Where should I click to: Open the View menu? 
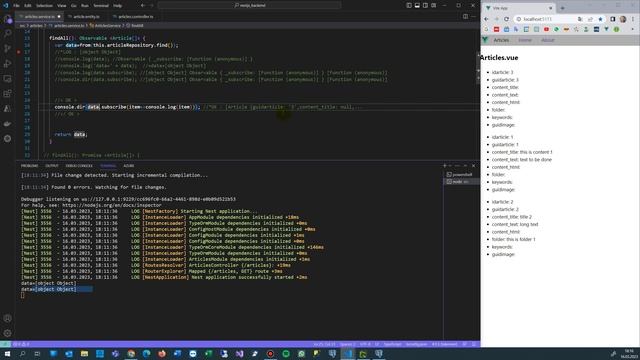61,6
